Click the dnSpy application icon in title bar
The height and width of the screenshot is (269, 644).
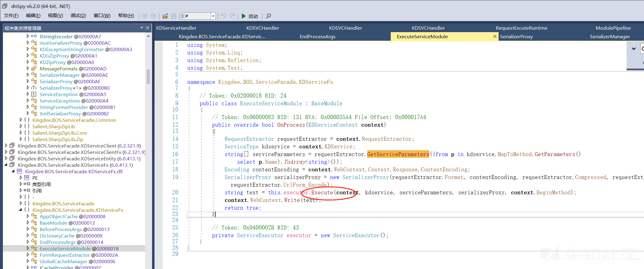[x=5, y=6]
